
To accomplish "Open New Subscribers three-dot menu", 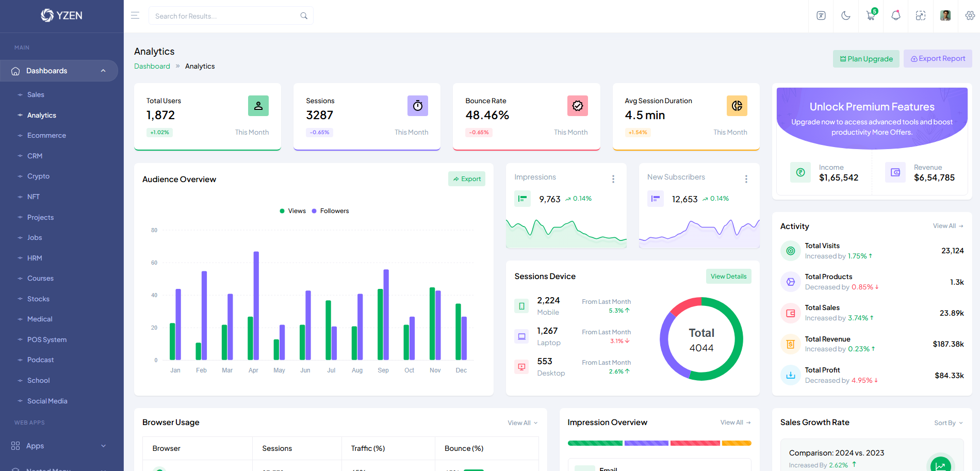I will 746,179.
